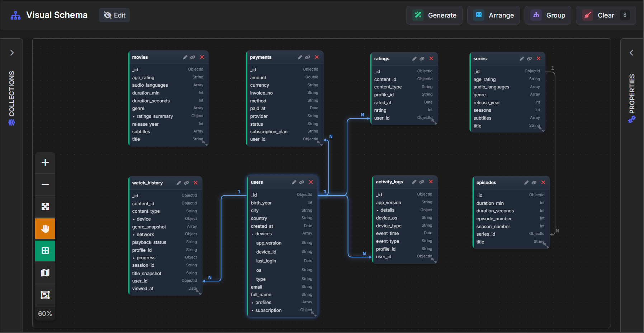This screenshot has width=644, height=333.
Task: Click the link icon on users table
Action: 302,182
